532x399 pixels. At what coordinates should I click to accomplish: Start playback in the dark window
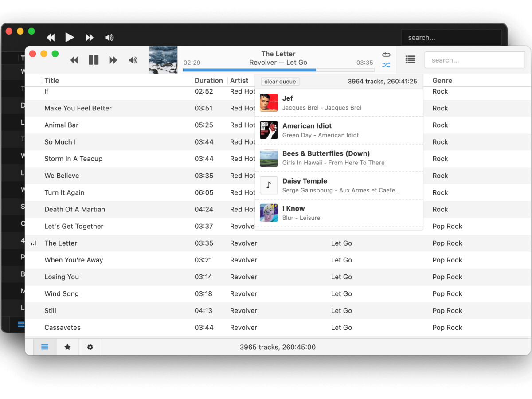[70, 37]
